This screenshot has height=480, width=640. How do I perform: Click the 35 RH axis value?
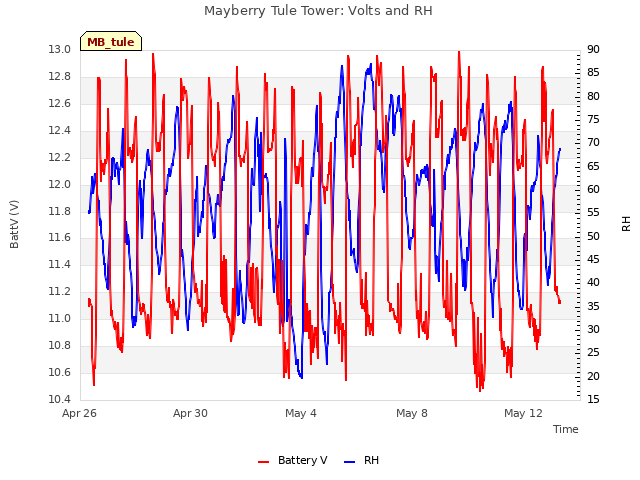coord(593,306)
